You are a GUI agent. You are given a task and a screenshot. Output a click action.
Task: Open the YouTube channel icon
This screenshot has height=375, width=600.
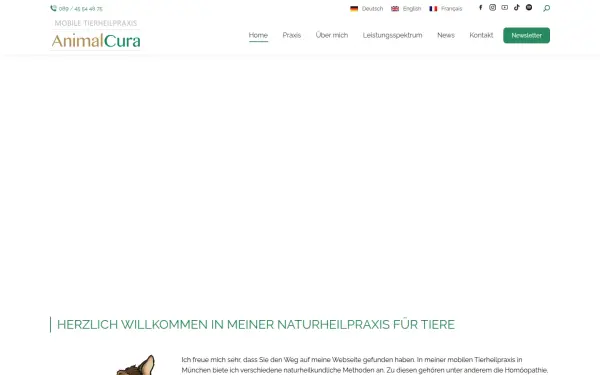pyautogui.click(x=505, y=7)
